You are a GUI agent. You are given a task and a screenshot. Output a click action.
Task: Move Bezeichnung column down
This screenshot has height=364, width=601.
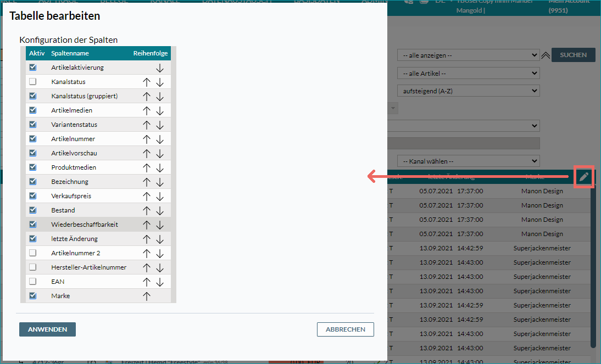[x=160, y=182]
